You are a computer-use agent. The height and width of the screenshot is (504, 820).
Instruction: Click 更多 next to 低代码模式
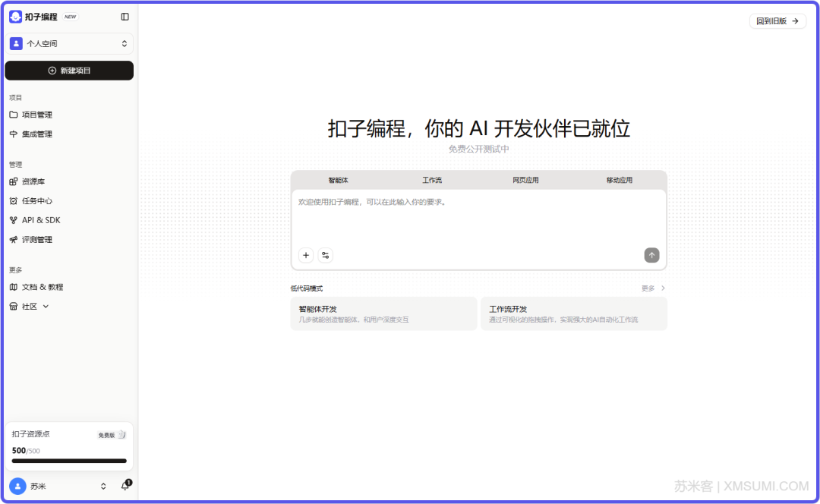(x=653, y=288)
